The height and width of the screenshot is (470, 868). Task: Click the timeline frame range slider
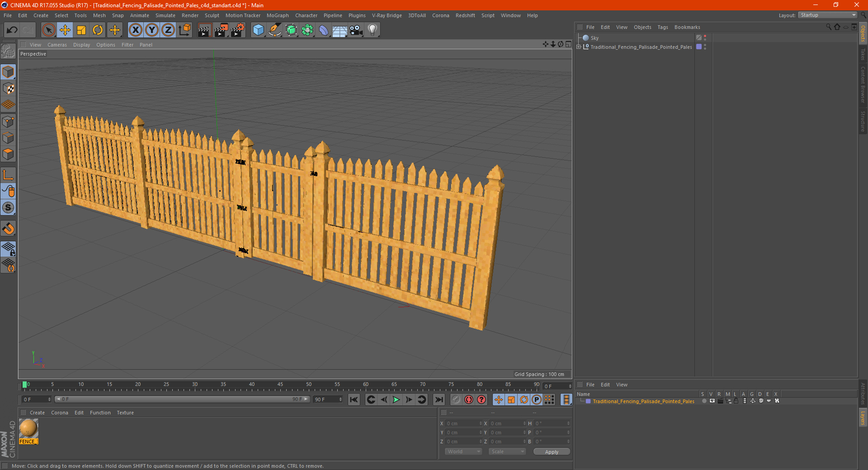point(182,399)
